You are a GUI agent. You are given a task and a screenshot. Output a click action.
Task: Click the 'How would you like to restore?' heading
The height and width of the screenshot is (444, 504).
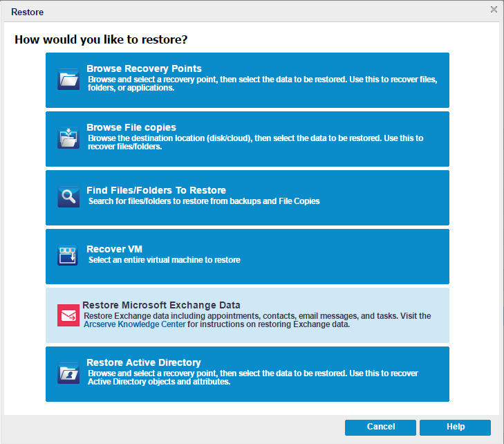coord(101,39)
